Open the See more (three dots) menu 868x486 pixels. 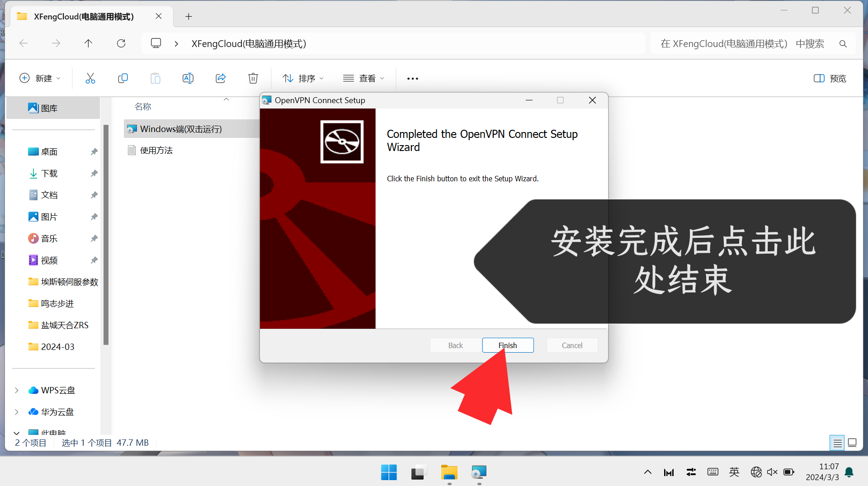[x=413, y=78]
